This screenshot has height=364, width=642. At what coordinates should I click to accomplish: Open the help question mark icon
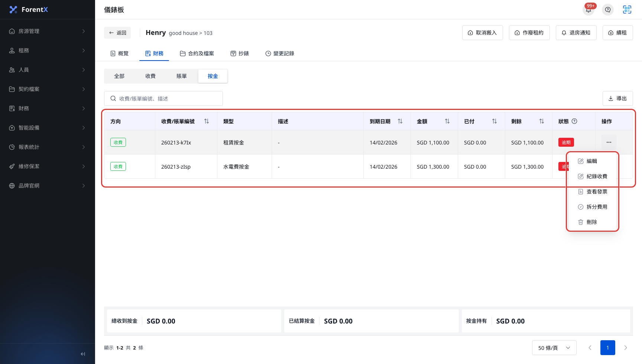[608, 10]
